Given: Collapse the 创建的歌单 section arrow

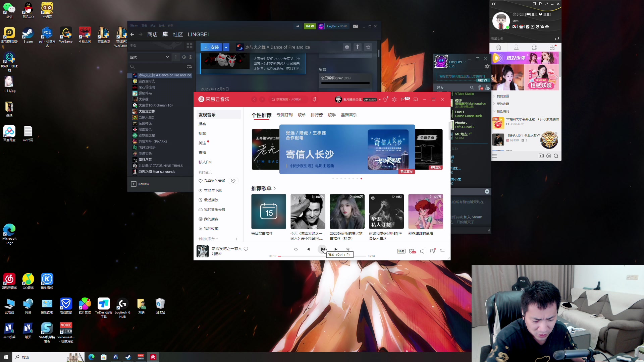Looking at the screenshot, I should tap(217, 239).
